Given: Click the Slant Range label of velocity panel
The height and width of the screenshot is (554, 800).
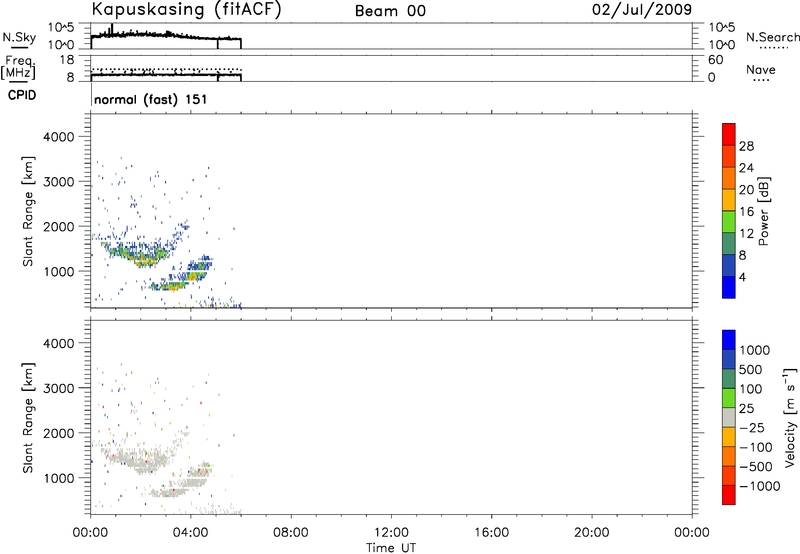Looking at the screenshot, I should click(28, 418).
